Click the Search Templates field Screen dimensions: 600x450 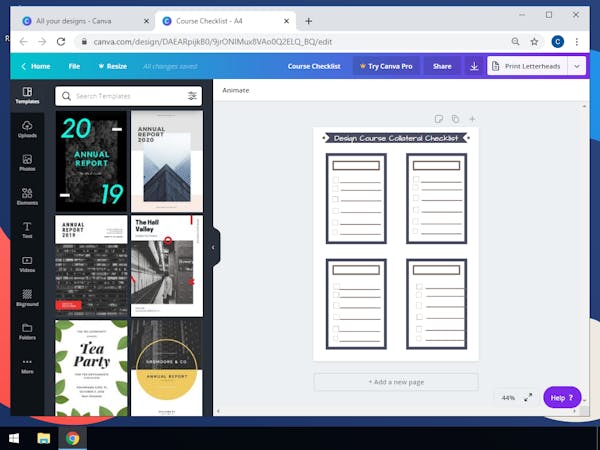click(129, 96)
